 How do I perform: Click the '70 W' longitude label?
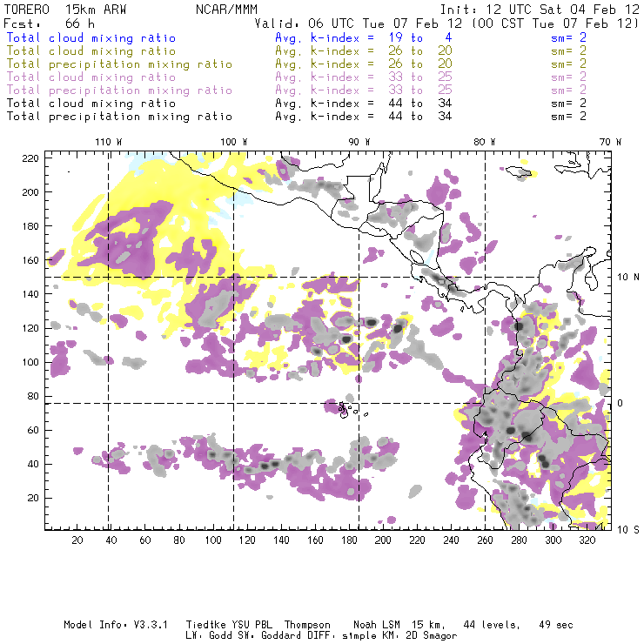pyautogui.click(x=610, y=142)
